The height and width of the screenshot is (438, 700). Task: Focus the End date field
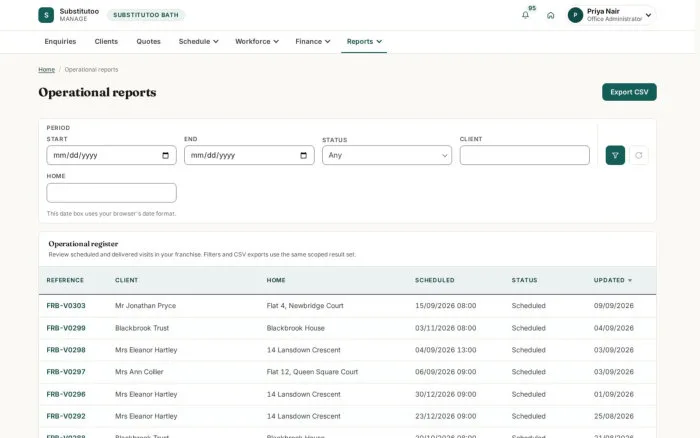click(249, 155)
